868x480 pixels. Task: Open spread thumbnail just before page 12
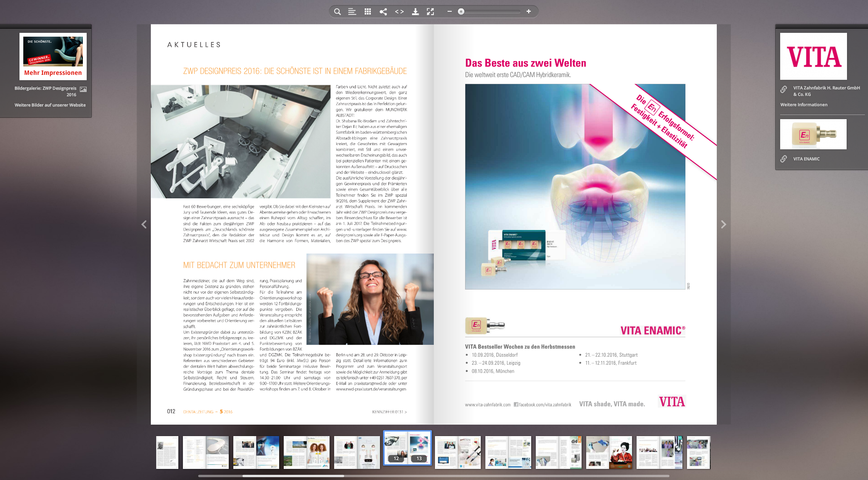(357, 453)
